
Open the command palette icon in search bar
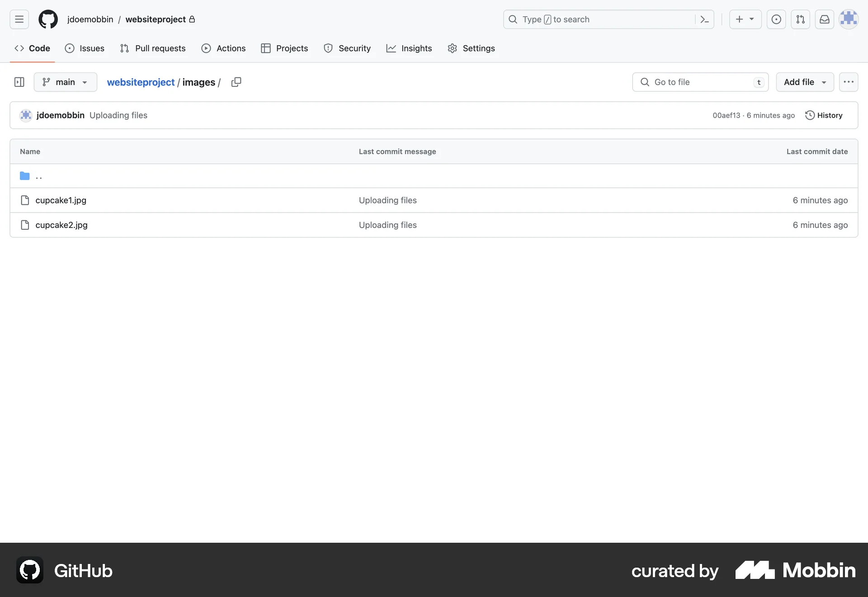pos(704,19)
